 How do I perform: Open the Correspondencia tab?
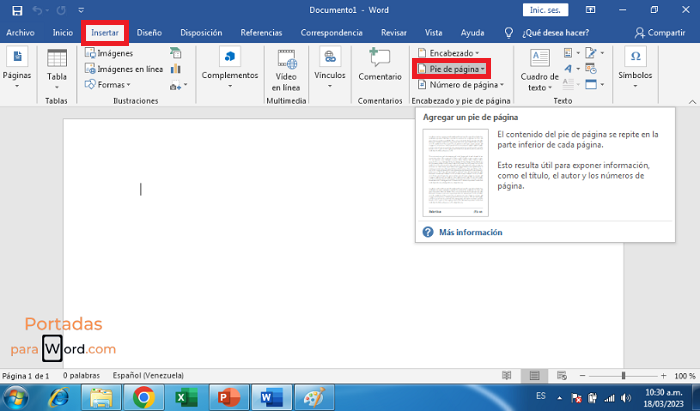[331, 33]
